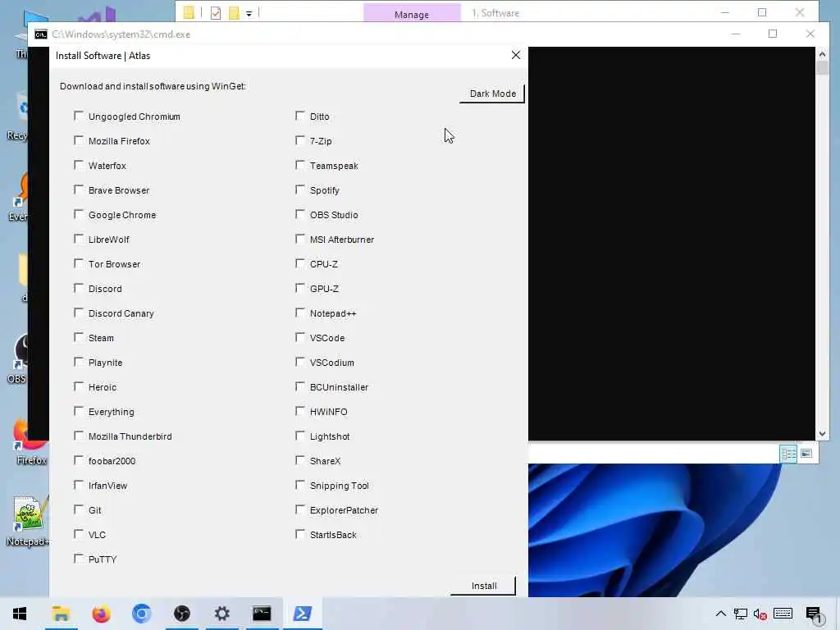Click the BCUninstaller label
The width and height of the screenshot is (840, 630).
pos(339,387)
